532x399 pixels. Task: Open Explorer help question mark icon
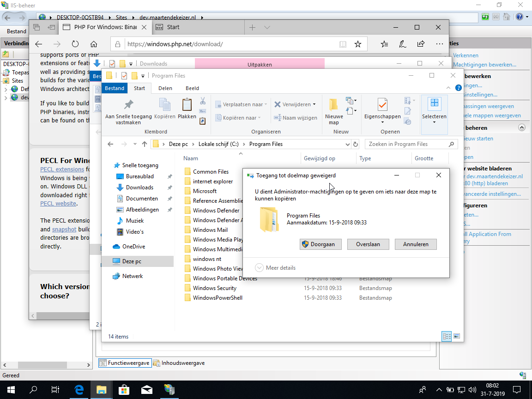(x=458, y=88)
